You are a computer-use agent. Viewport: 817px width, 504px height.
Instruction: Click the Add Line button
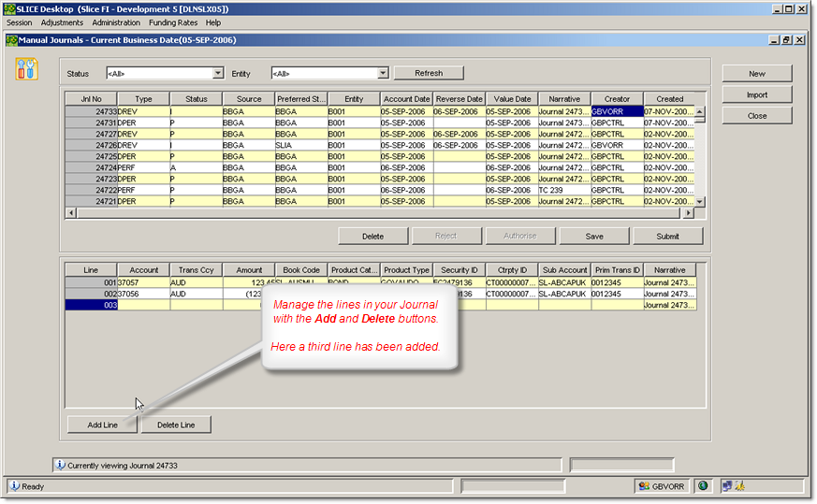102,425
